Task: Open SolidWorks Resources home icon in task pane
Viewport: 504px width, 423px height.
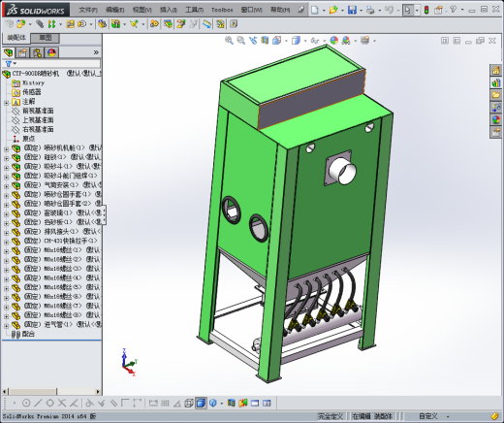Action: pyautogui.click(x=496, y=70)
